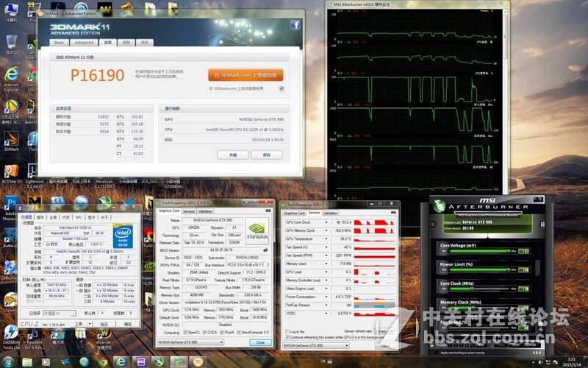Click the Windows Start button
This screenshot has height=368, width=588.
point(7,361)
